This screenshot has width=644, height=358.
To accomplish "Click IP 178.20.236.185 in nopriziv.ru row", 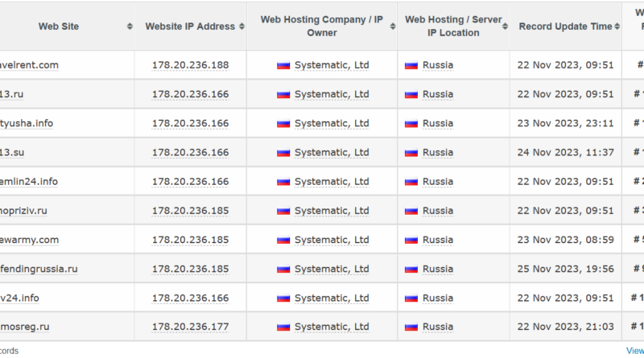I will click(x=190, y=211).
